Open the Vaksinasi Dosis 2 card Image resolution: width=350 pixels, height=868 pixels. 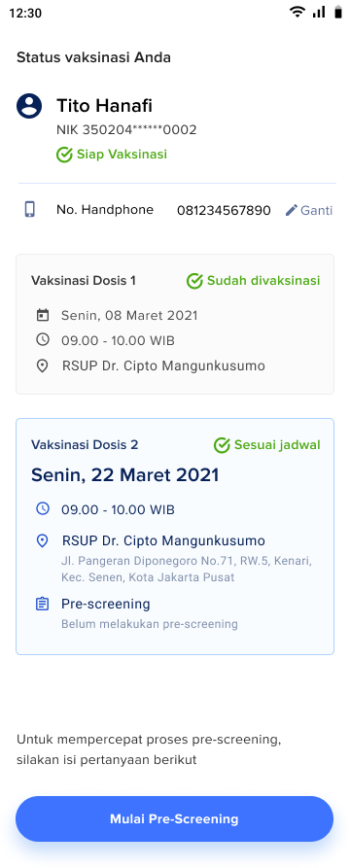[x=175, y=537]
